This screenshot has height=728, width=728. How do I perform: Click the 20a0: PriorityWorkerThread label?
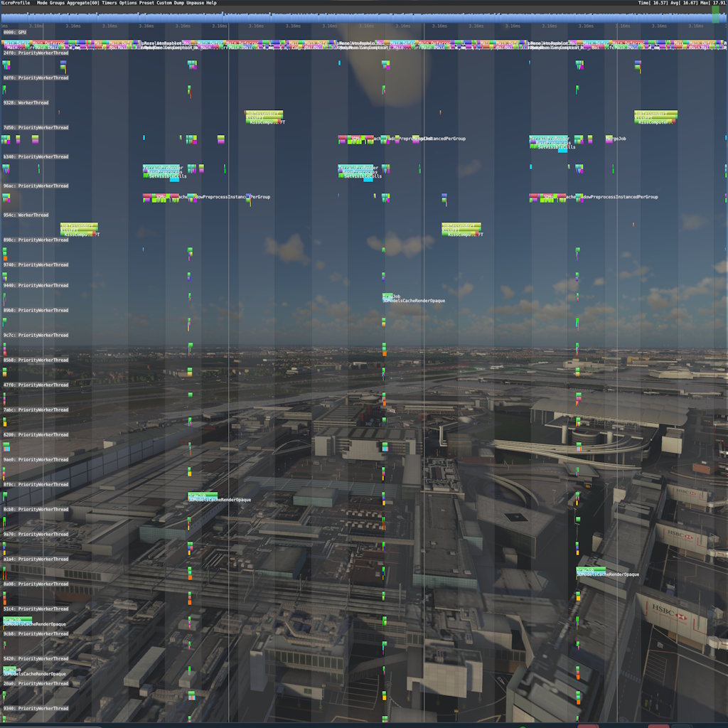pyautogui.click(x=36, y=683)
